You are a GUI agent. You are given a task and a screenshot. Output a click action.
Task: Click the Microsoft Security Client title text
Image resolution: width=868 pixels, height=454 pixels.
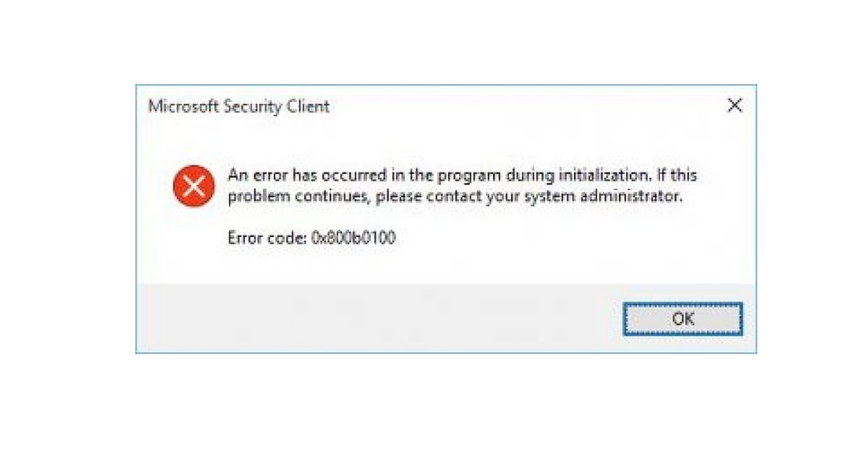238,106
